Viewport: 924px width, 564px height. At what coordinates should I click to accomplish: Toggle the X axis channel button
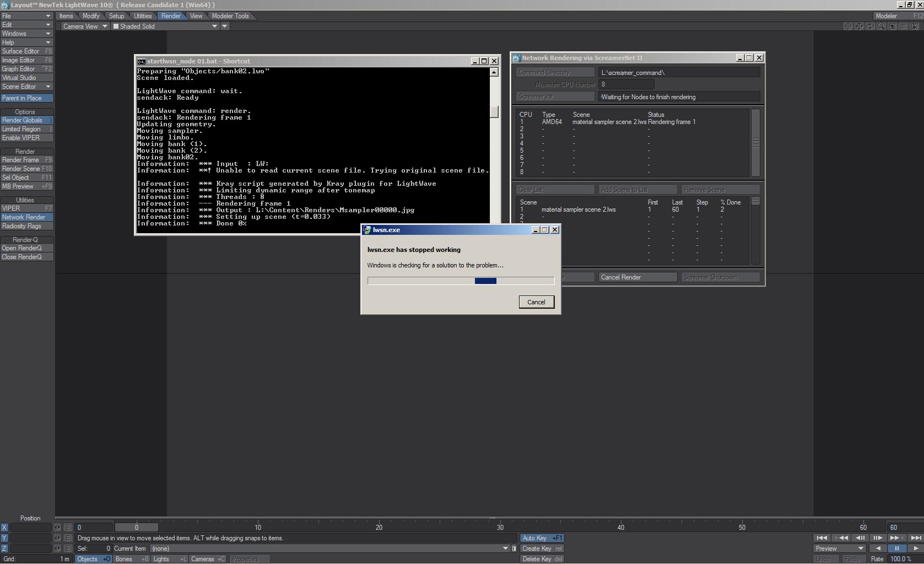(4, 528)
